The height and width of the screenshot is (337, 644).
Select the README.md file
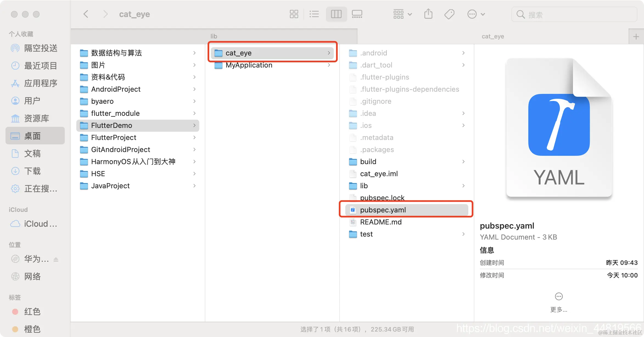point(380,222)
